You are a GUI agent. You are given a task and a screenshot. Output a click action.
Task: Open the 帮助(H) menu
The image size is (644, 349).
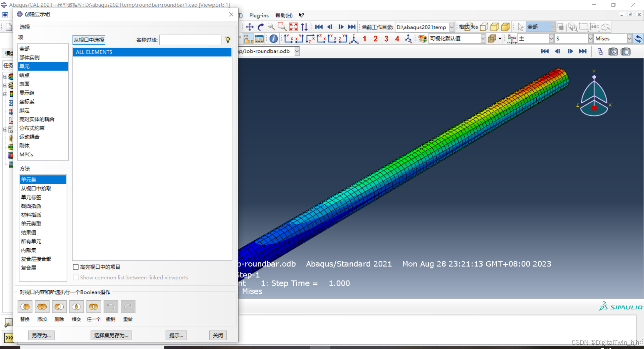click(284, 15)
